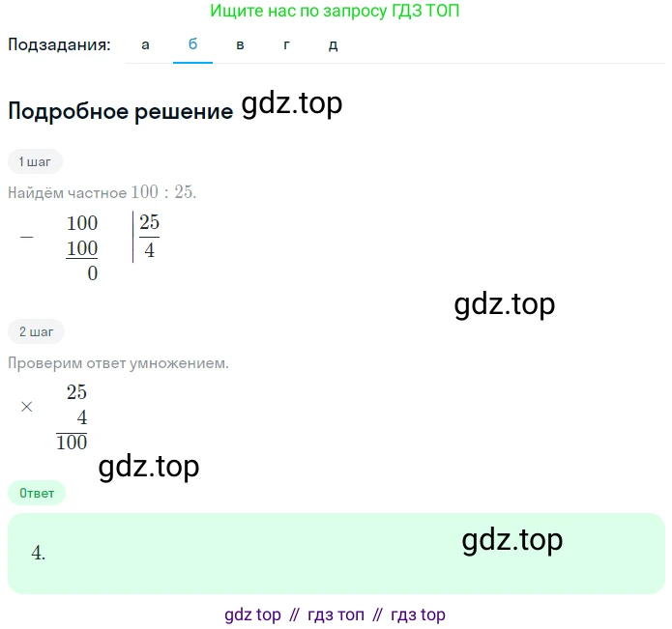
Task: Click the text «Найдём частное 100 : 25.»
Action: click(x=102, y=192)
